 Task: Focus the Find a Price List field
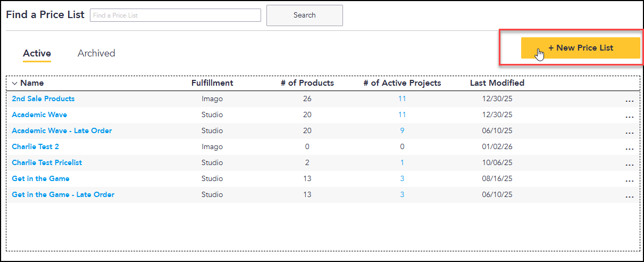(175, 15)
